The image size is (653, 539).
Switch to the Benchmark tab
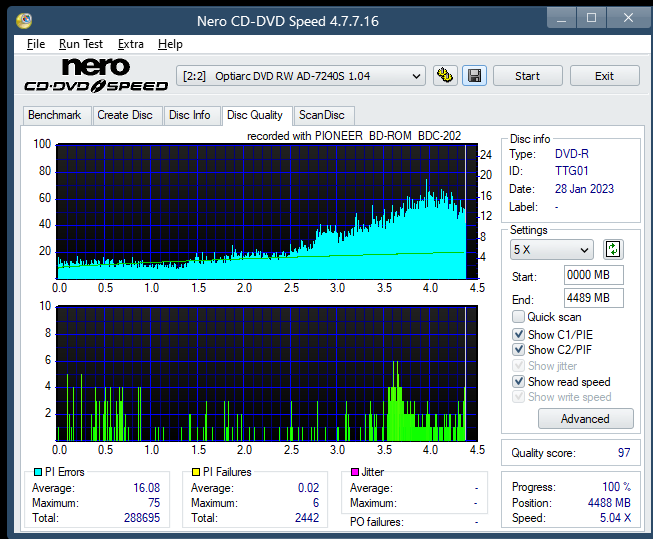point(55,115)
